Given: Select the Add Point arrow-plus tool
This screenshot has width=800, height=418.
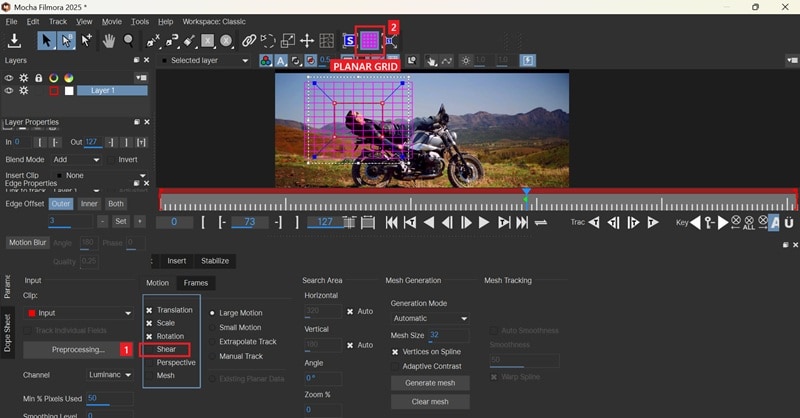Looking at the screenshot, I should [x=86, y=40].
